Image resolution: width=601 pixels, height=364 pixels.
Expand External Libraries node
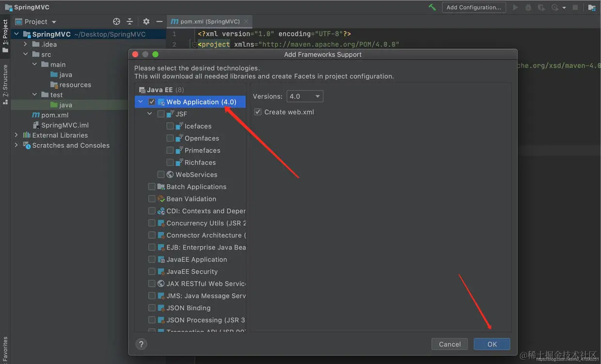click(x=16, y=135)
